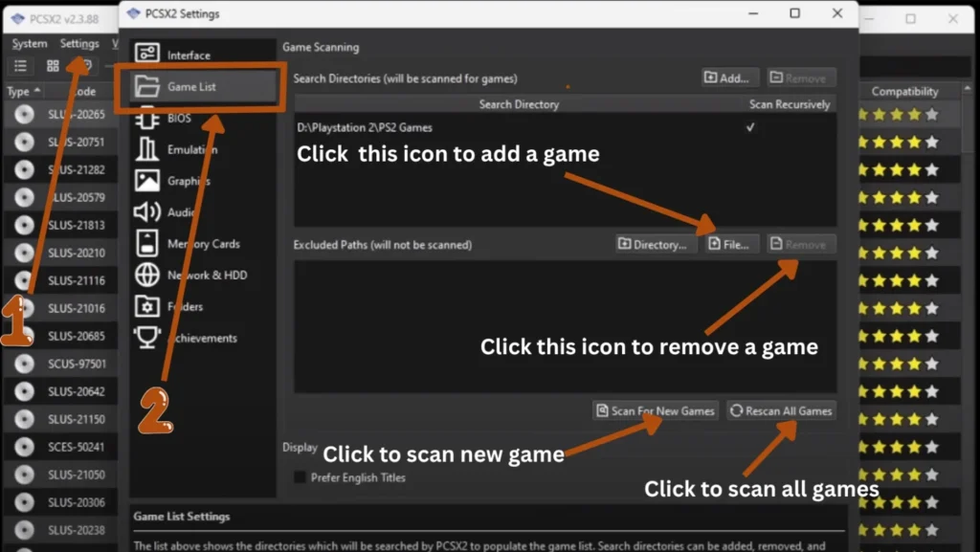Close the PCSX2 Settings window
This screenshot has height=552, width=980.
[x=837, y=13]
